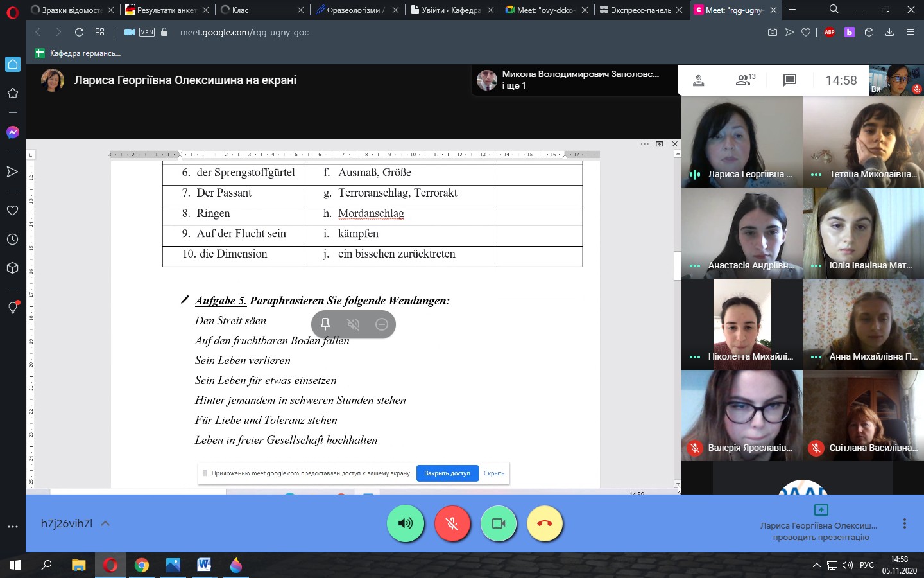Open more options three-dot menu

click(905, 523)
